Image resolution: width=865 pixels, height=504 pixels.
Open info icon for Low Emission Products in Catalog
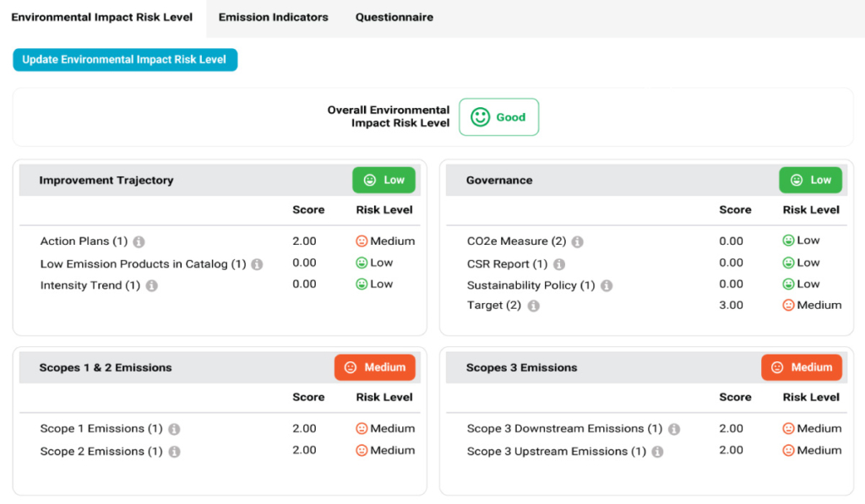pos(257,264)
